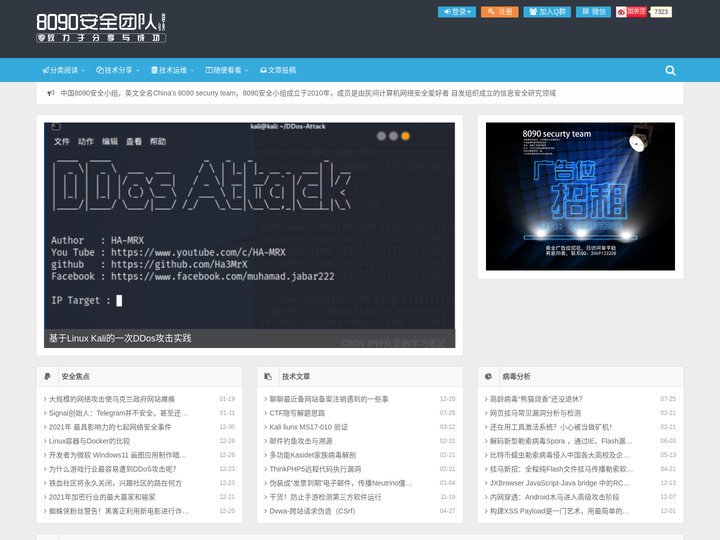Click the date 12-20 beside 聊聊最近备网站 article
This screenshot has height=540, width=720.
(447, 399)
